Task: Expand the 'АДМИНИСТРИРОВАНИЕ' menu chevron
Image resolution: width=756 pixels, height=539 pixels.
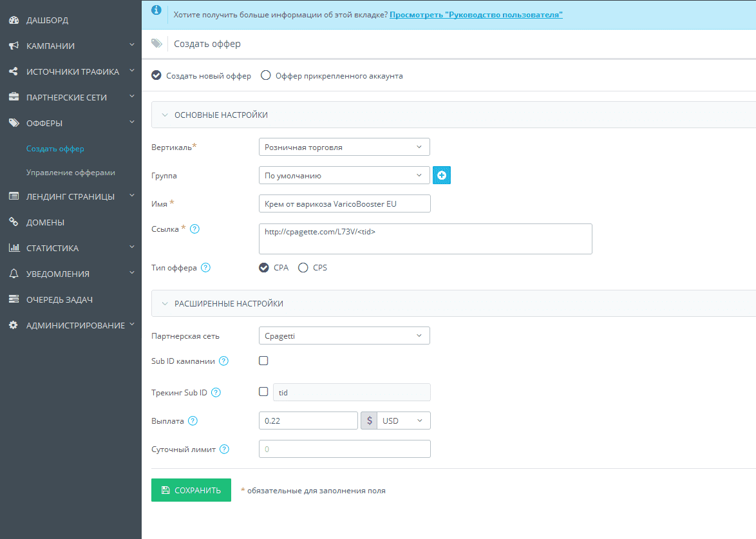Action: pyautogui.click(x=131, y=324)
